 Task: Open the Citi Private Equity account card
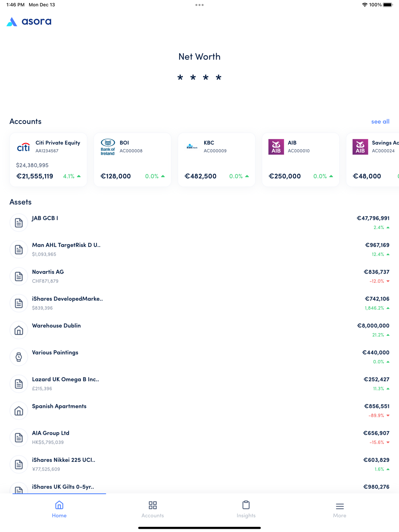(x=48, y=160)
